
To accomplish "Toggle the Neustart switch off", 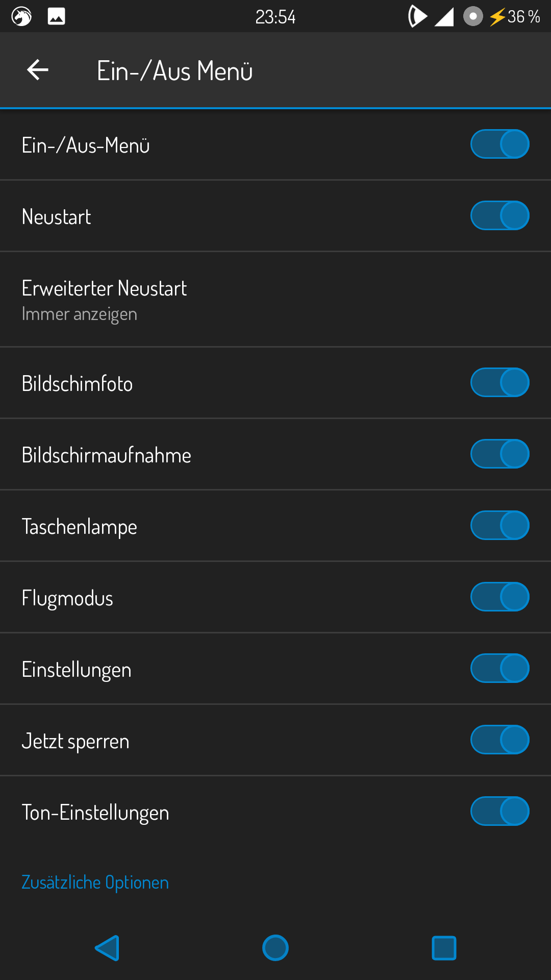I will coord(499,216).
